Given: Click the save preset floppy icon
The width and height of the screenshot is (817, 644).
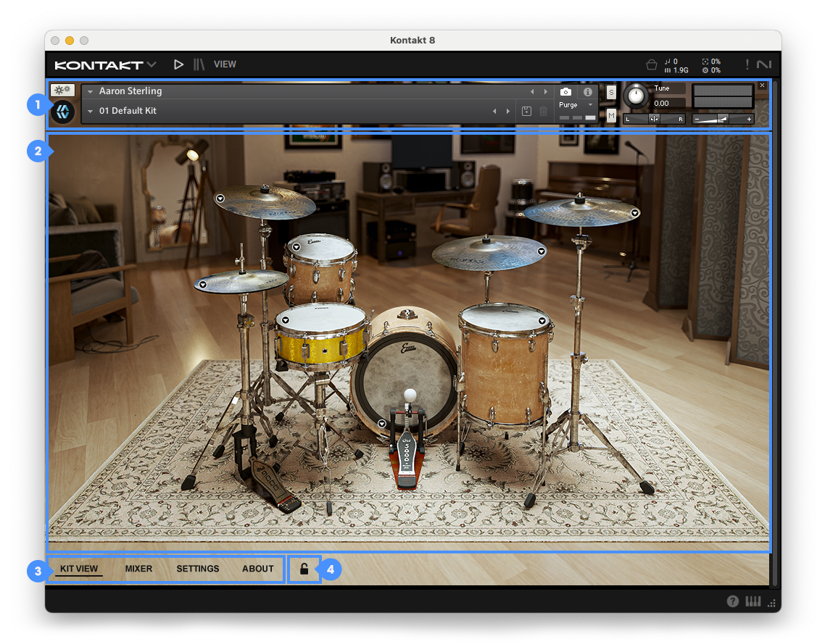Looking at the screenshot, I should pos(527,112).
